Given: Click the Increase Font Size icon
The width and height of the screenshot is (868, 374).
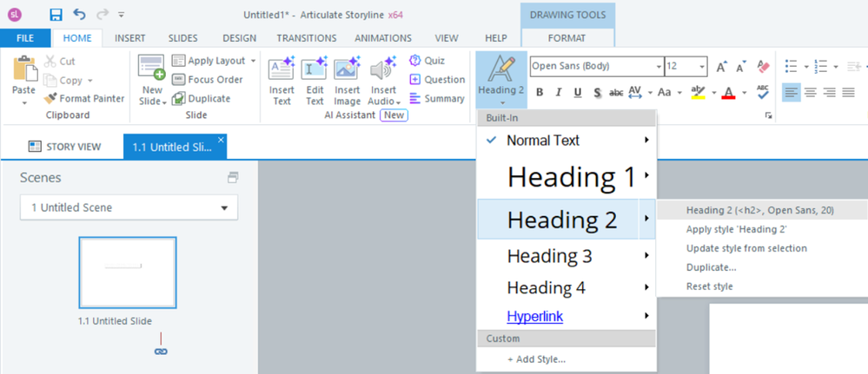Looking at the screenshot, I should pos(721,67).
